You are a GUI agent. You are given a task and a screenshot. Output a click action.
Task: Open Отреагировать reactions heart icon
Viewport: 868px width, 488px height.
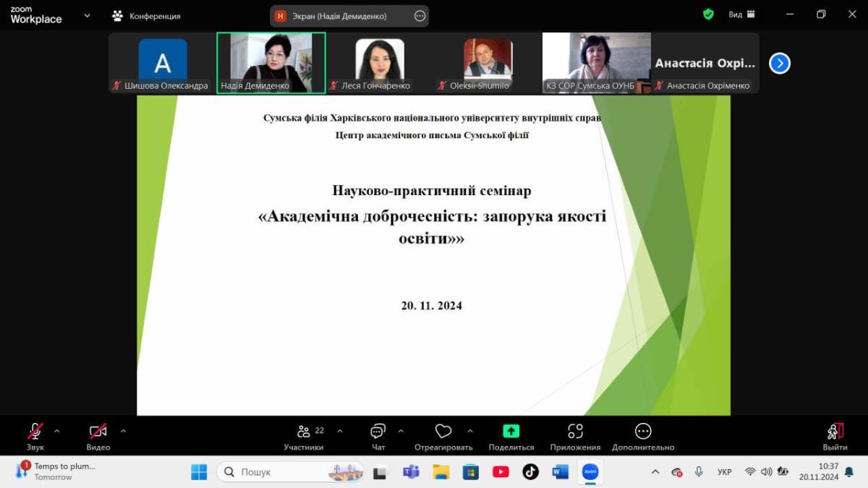[443, 432]
